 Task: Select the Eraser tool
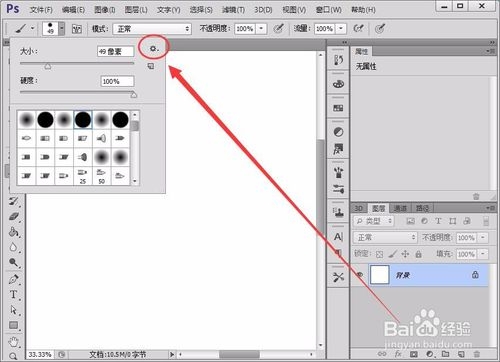14,217
